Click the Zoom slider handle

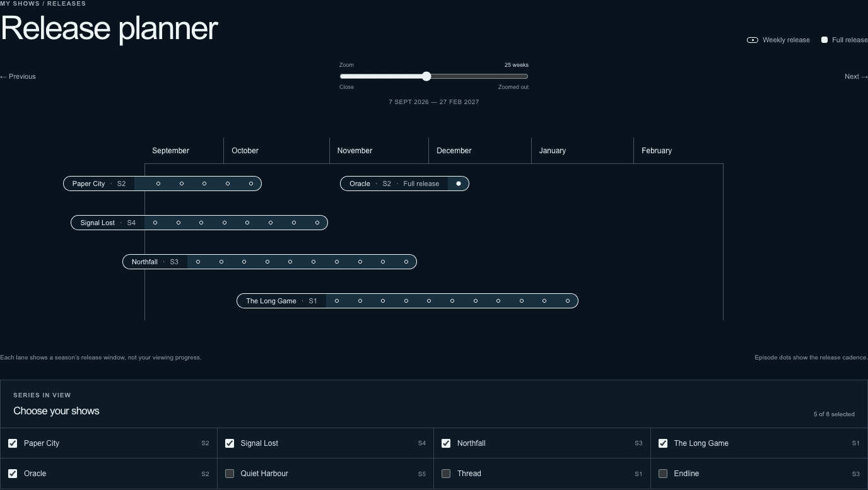(426, 76)
